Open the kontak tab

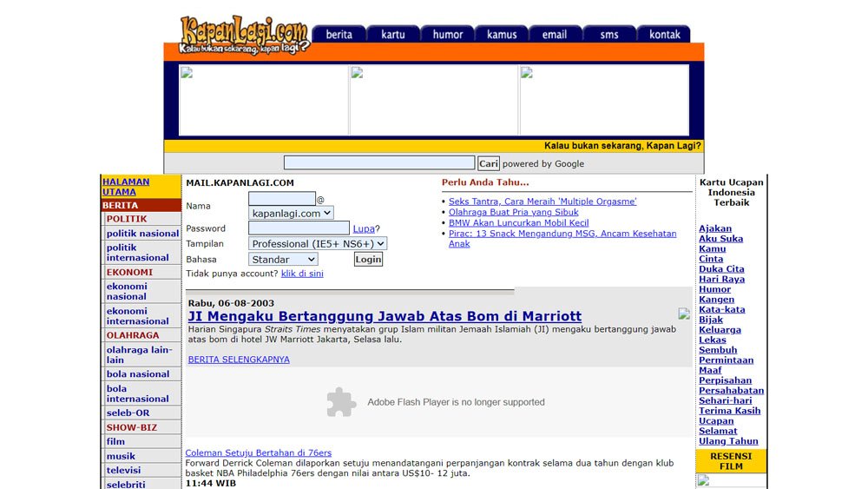click(664, 35)
